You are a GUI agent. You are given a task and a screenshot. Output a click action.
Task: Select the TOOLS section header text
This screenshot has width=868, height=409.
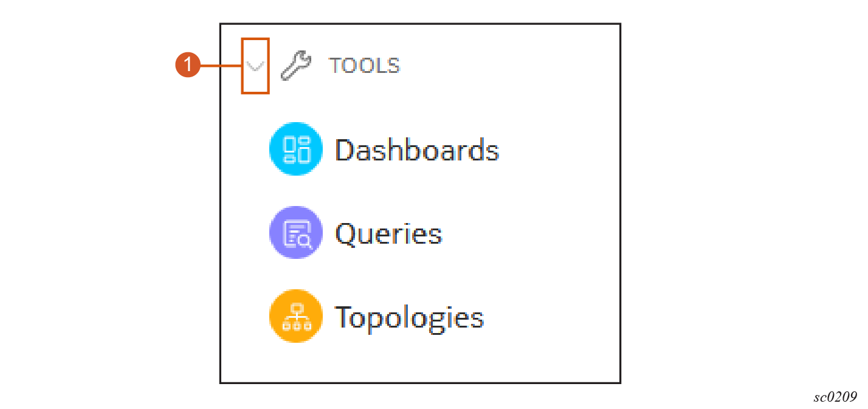coord(364,66)
